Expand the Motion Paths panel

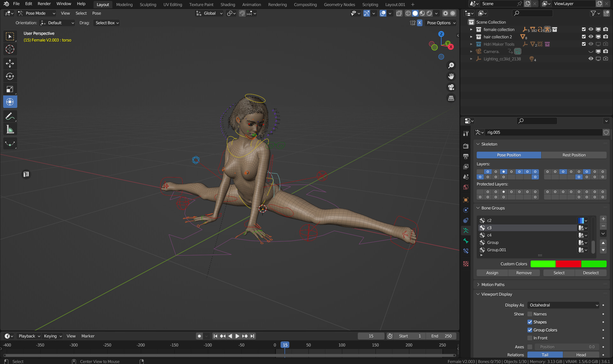493,285
